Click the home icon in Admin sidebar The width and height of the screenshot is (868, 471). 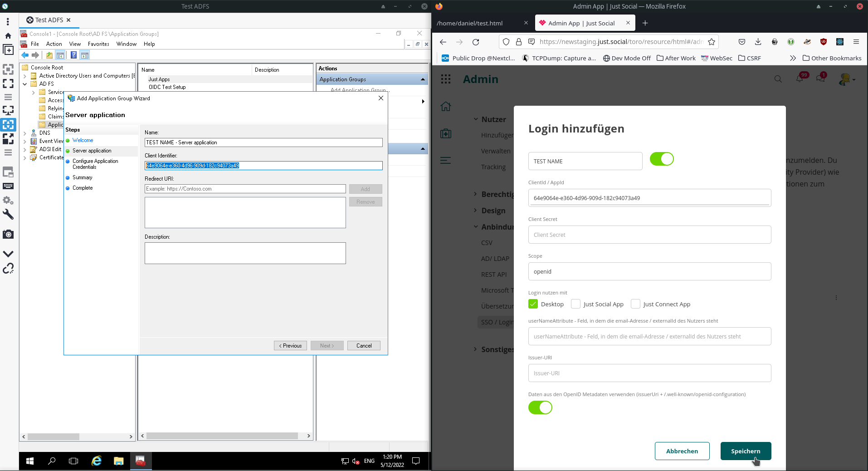click(446, 106)
